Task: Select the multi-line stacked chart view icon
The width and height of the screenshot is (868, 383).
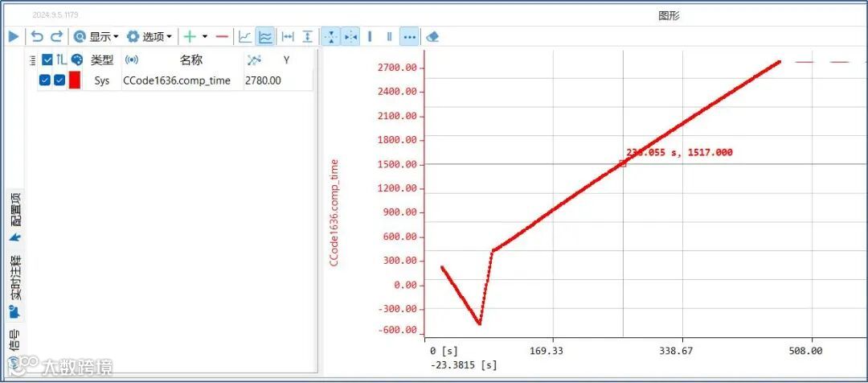Action: coord(266,36)
